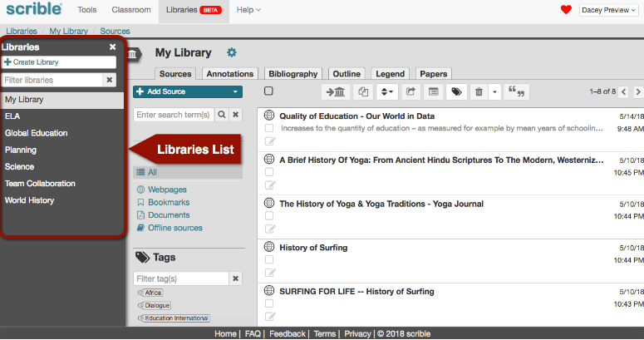Open the Help dropdown menu
Screen dimensions: 644x340
pos(248,10)
